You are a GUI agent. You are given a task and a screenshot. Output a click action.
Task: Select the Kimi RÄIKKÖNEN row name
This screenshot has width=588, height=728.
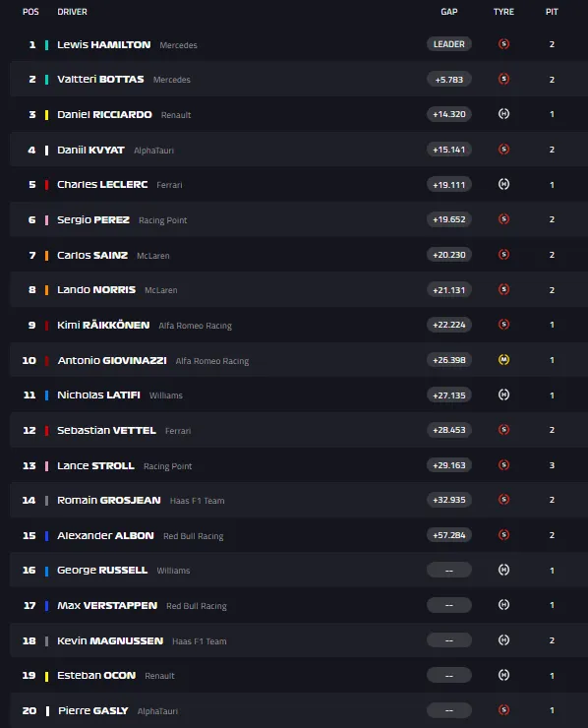click(103, 325)
